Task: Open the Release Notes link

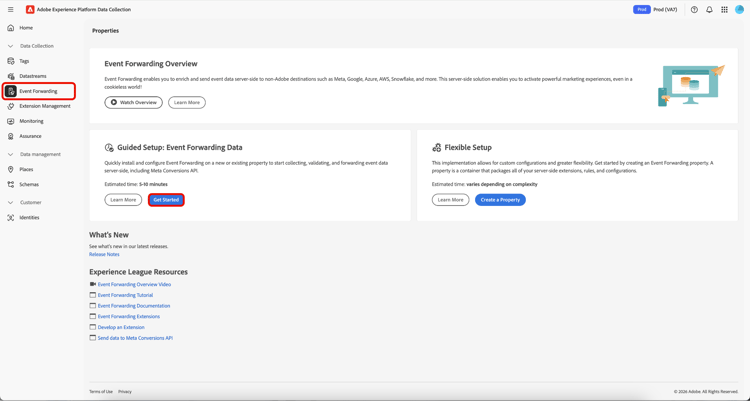Action: pos(104,254)
